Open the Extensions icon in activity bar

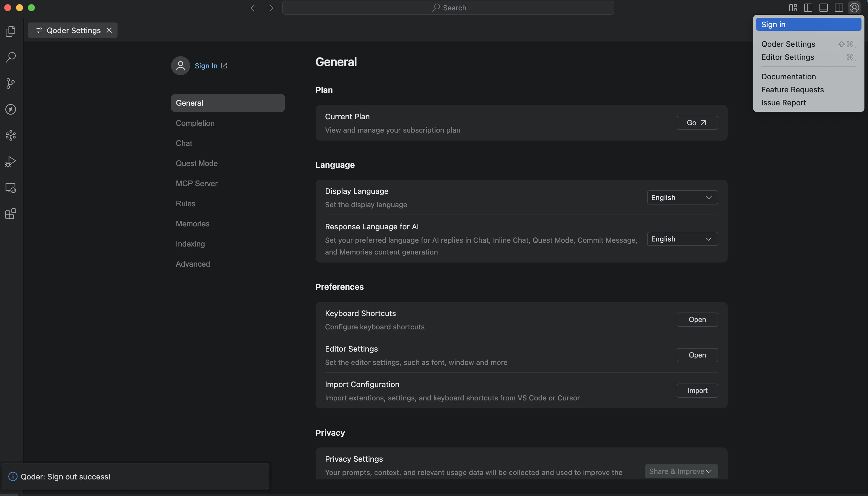pos(11,214)
